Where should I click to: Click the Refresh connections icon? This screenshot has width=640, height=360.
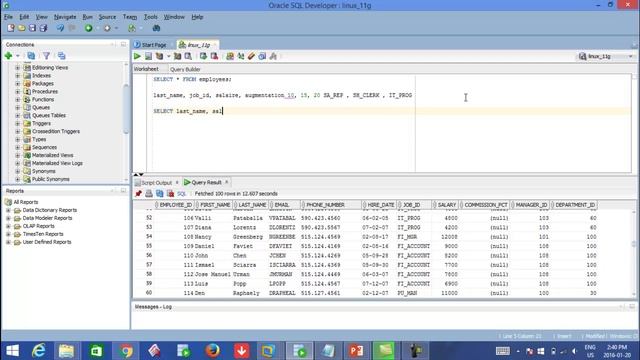coord(31,56)
